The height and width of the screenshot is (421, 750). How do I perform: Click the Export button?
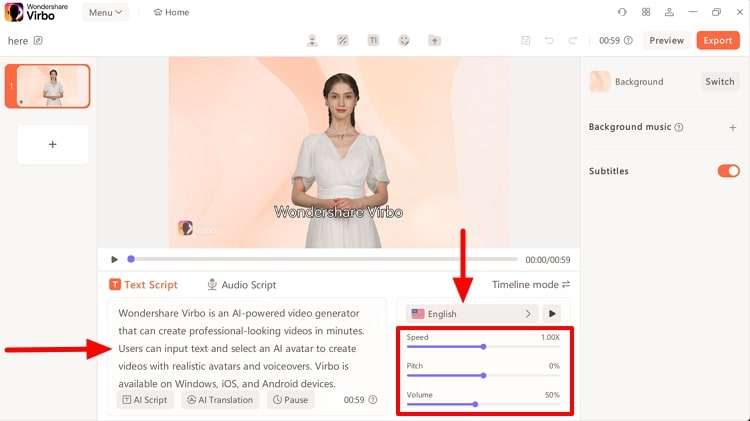718,41
